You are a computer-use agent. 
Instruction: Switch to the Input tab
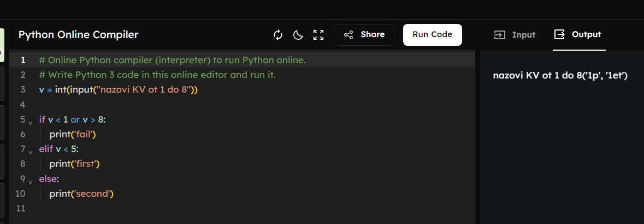(515, 35)
